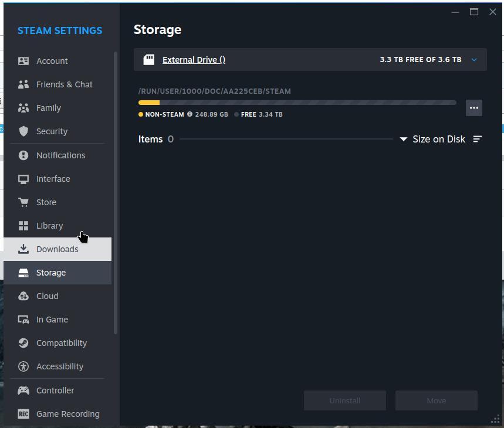Image resolution: width=504 pixels, height=428 pixels.
Task: Click the Compatibility Steam logo icon
Action: 23,343
